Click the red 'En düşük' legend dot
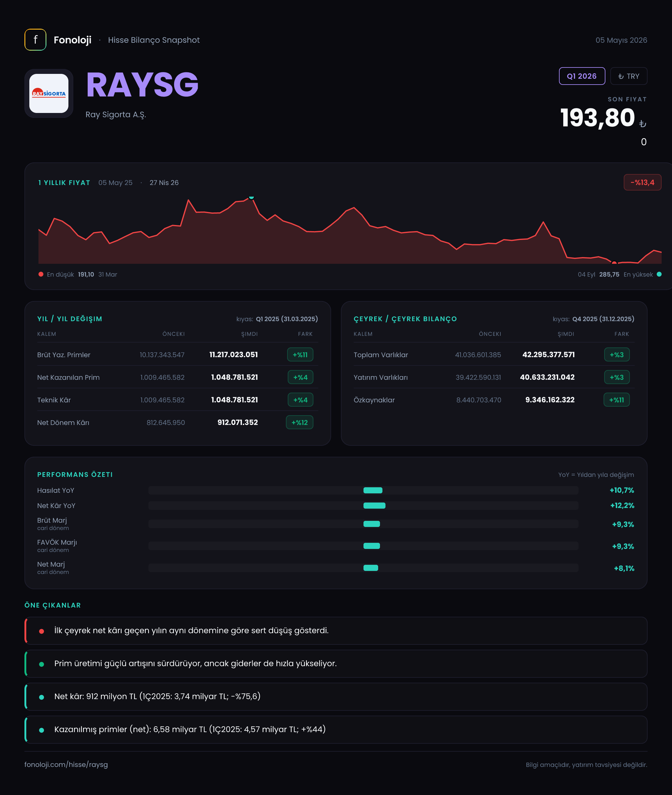 click(41, 274)
